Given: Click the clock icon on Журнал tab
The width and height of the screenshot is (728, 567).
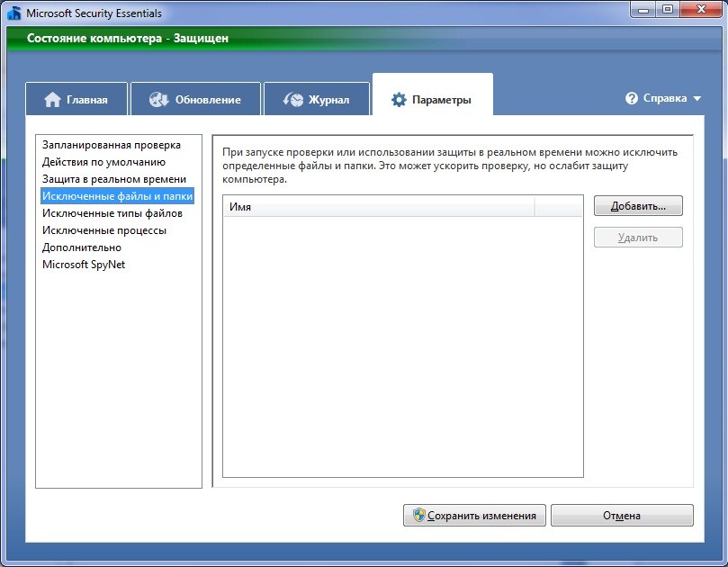Looking at the screenshot, I should pyautogui.click(x=293, y=99).
